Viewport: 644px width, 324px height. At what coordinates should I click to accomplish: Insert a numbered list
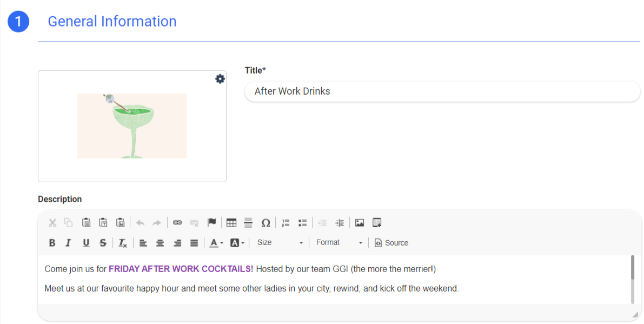(286, 223)
